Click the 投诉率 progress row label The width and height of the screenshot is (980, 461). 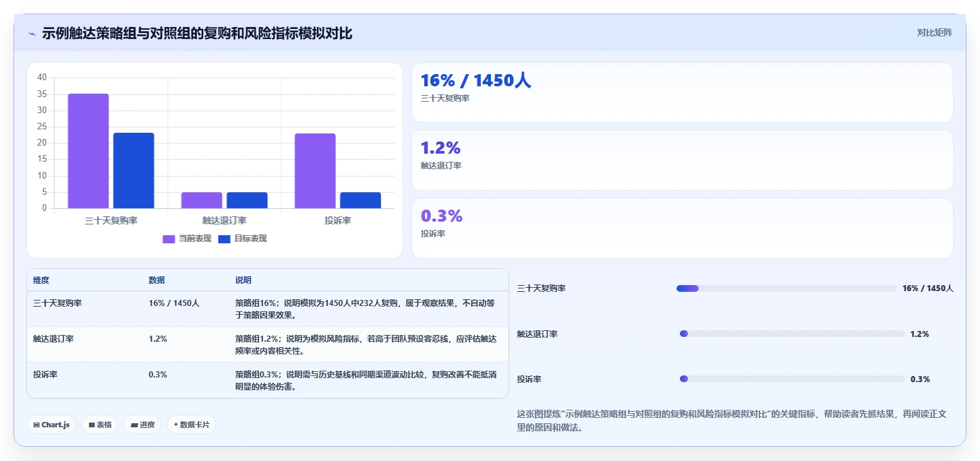529,379
